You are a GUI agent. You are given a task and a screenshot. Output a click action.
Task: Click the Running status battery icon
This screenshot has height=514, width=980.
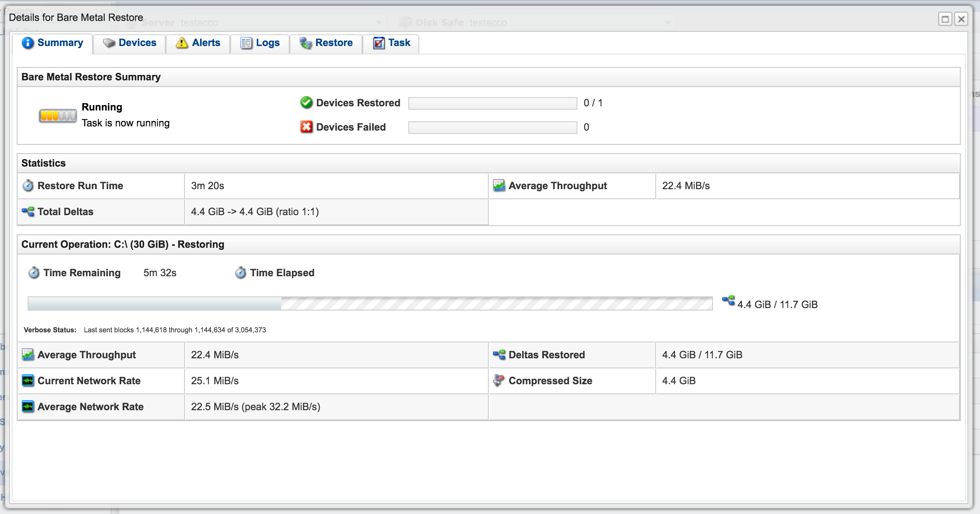[x=58, y=116]
